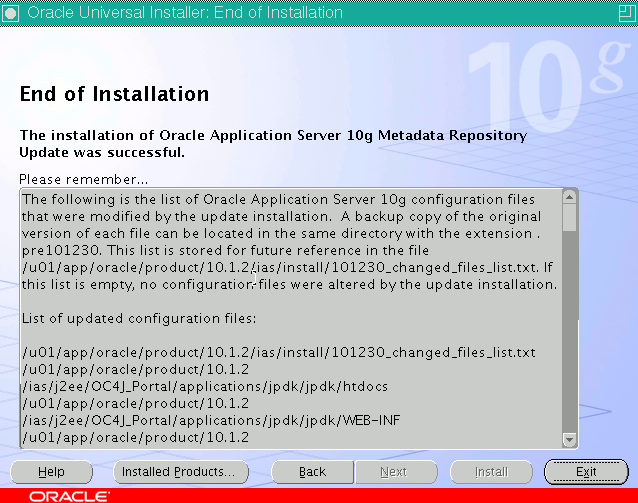Open the Installed Products dialog
This screenshot has height=503, width=638.
(181, 472)
